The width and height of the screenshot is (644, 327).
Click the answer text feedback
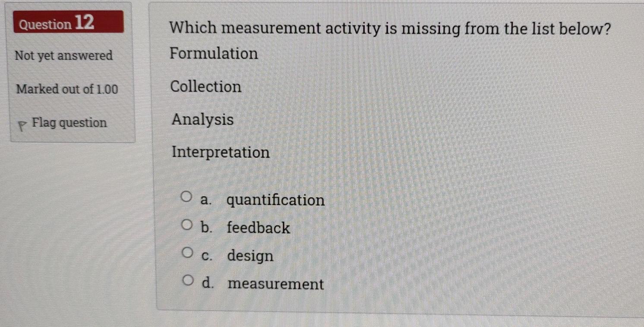click(x=258, y=228)
